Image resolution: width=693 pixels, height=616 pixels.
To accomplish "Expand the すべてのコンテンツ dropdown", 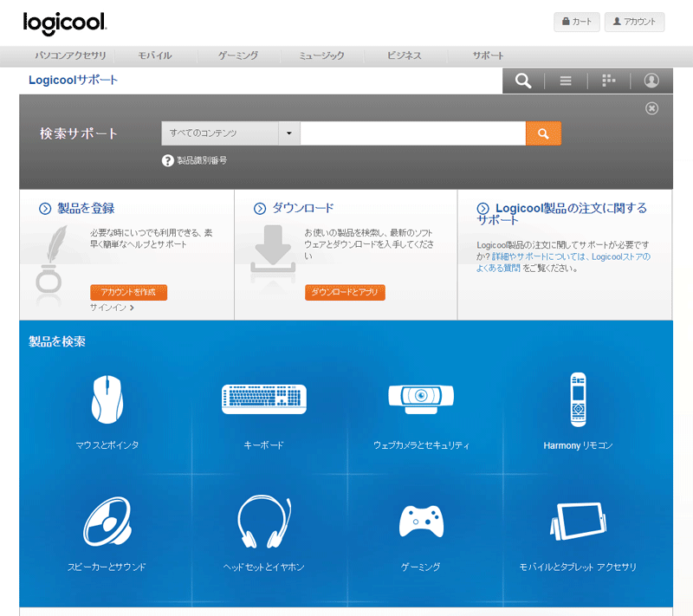I will coord(230,133).
